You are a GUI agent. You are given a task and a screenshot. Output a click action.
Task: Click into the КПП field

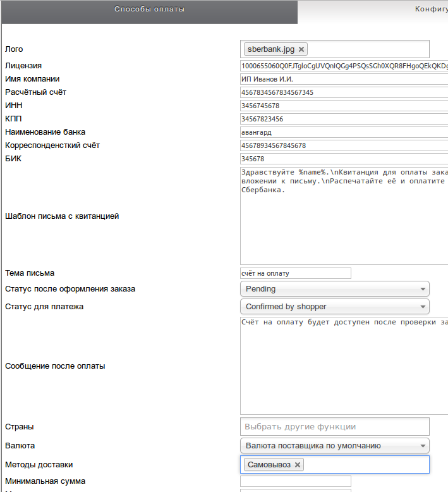coord(344,119)
